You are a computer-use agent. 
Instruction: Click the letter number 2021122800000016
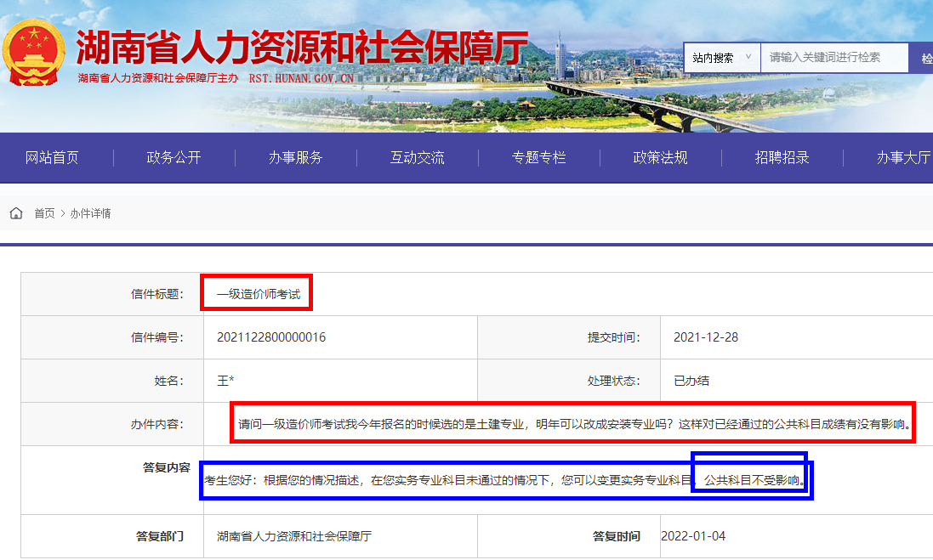click(271, 337)
